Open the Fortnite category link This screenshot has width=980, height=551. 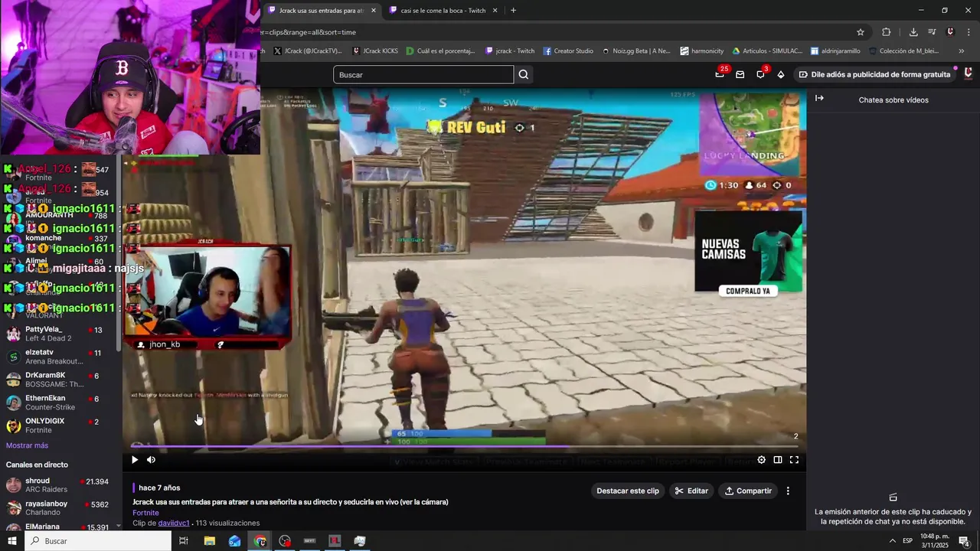[x=145, y=513]
